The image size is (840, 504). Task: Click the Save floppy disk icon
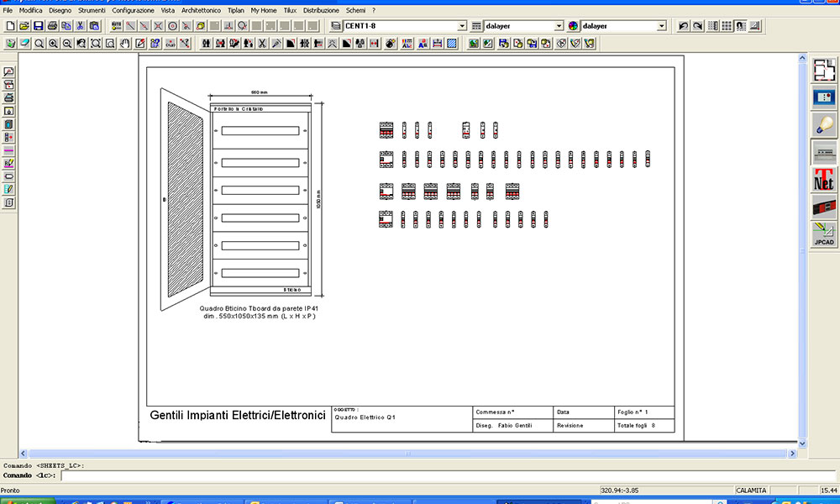[x=38, y=26]
